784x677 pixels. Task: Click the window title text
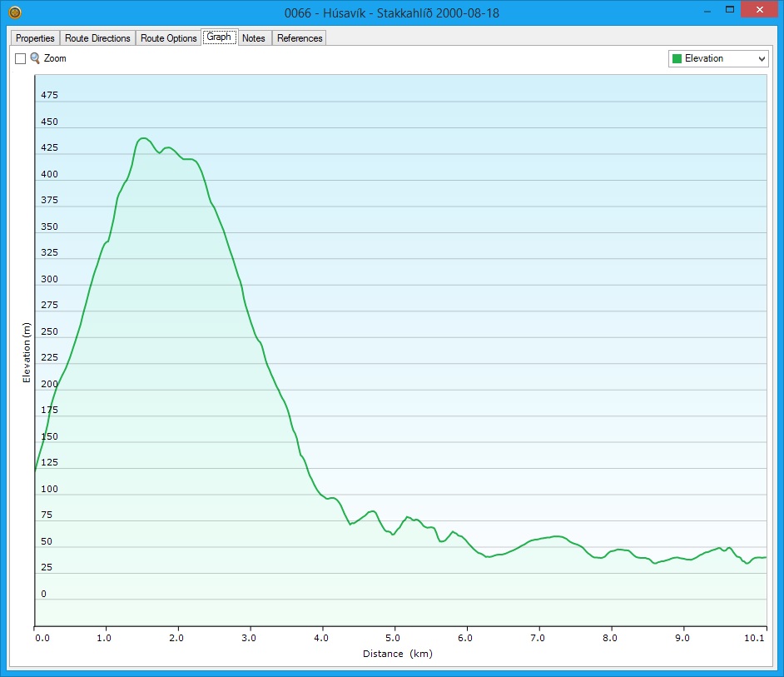click(391, 13)
